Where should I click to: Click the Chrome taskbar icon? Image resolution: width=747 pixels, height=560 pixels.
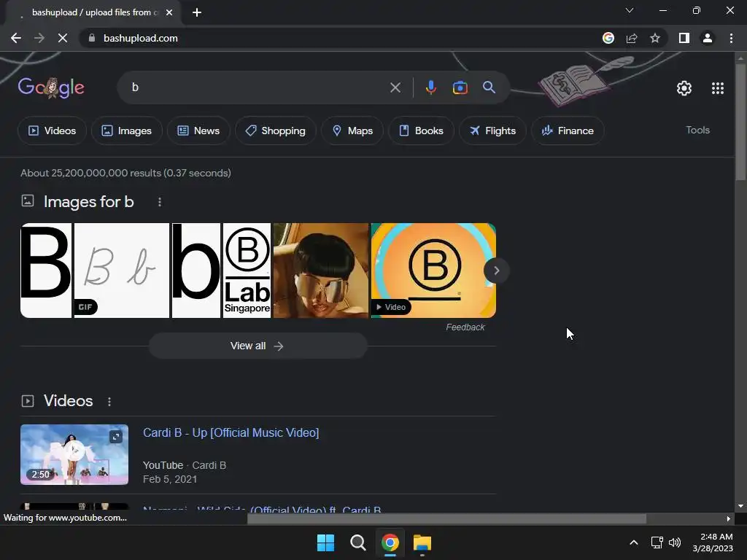[390, 542]
